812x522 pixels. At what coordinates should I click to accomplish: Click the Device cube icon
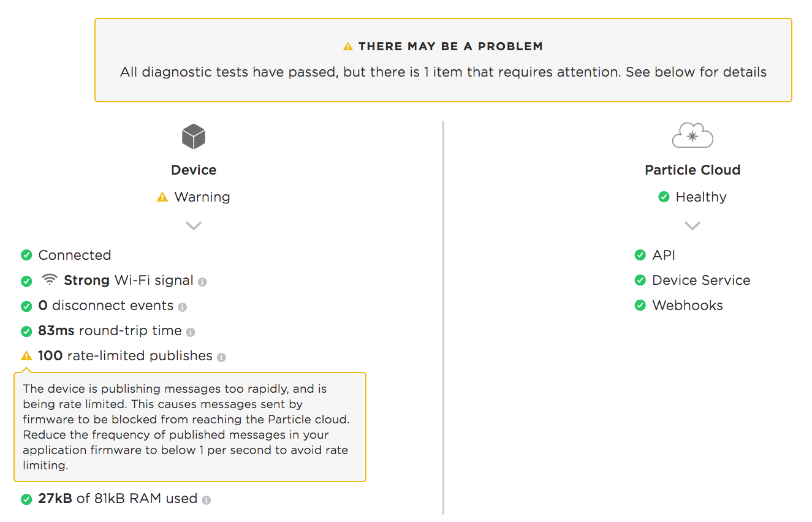point(194,137)
